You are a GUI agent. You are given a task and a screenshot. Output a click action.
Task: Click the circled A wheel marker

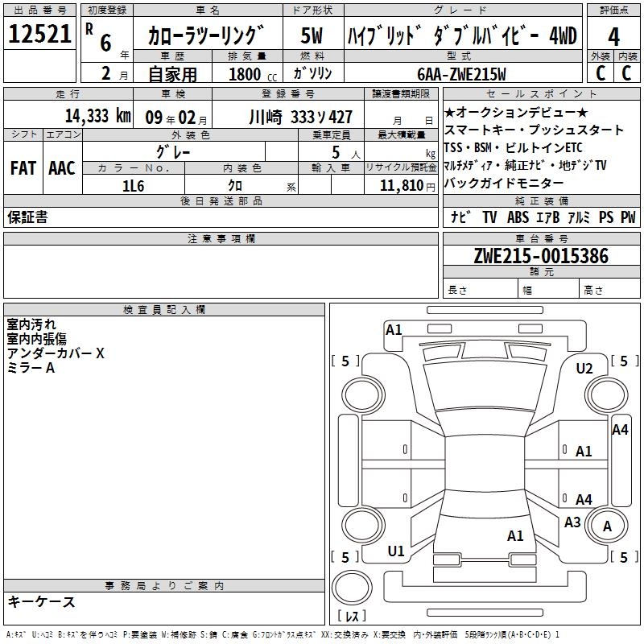tap(608, 526)
